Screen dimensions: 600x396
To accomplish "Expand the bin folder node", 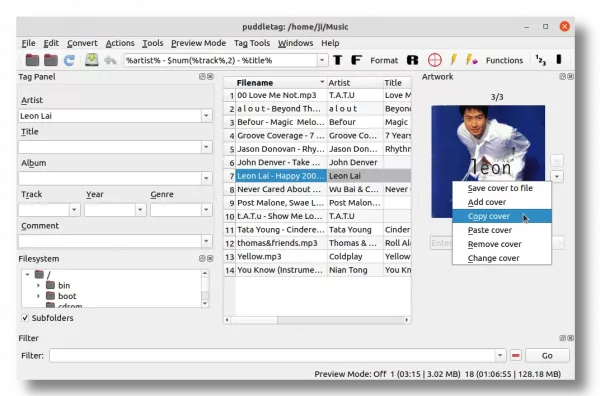I will [x=38, y=285].
